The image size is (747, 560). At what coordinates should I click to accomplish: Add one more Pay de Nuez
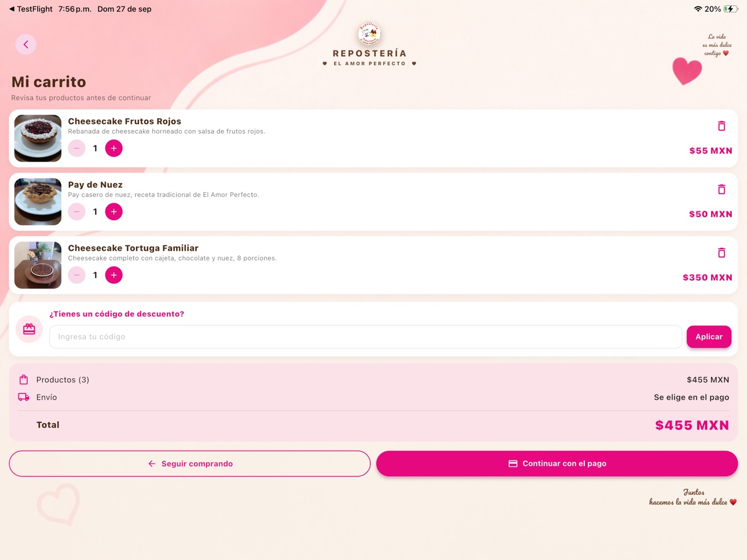(x=114, y=212)
